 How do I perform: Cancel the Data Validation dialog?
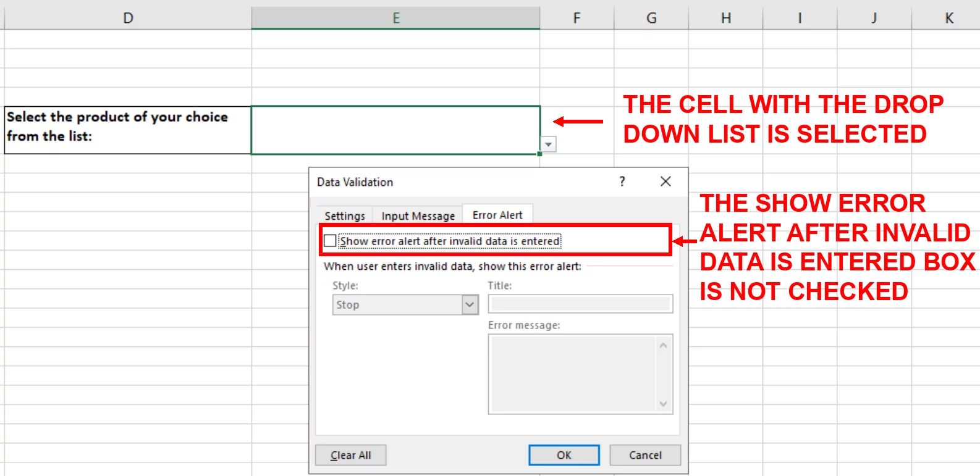(645, 455)
